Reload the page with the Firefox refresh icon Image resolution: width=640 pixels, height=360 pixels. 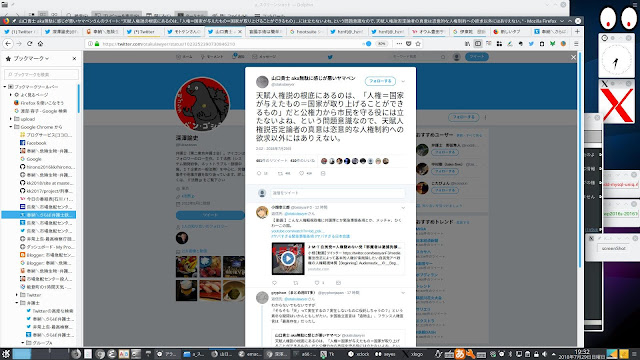click(29, 44)
